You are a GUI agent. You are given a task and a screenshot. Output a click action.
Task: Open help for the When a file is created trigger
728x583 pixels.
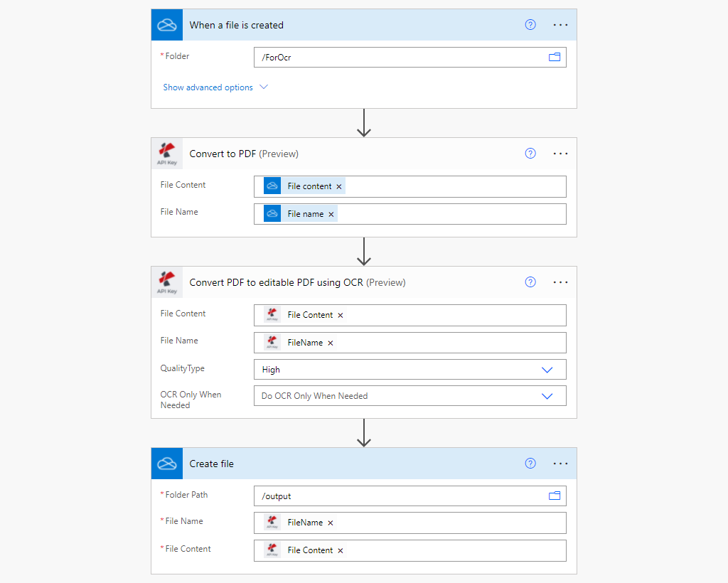pos(530,24)
